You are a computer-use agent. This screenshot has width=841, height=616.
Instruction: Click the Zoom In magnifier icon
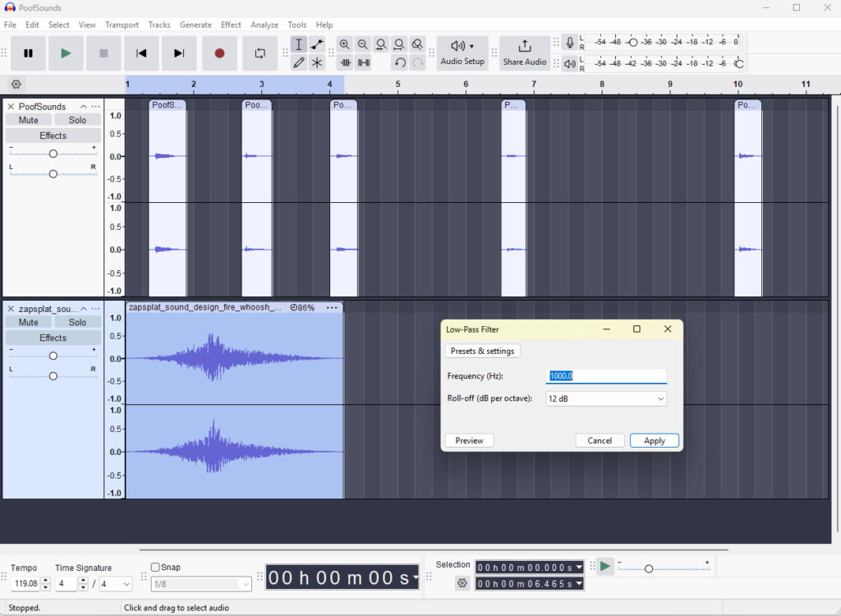click(345, 44)
